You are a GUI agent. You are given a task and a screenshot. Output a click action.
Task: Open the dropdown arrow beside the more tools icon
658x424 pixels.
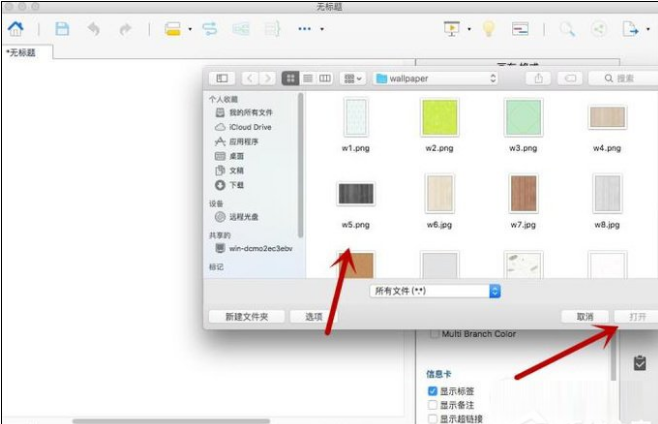[322, 29]
